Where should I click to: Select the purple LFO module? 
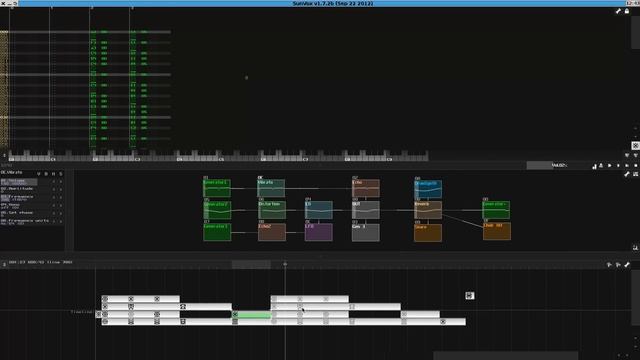coord(319,232)
